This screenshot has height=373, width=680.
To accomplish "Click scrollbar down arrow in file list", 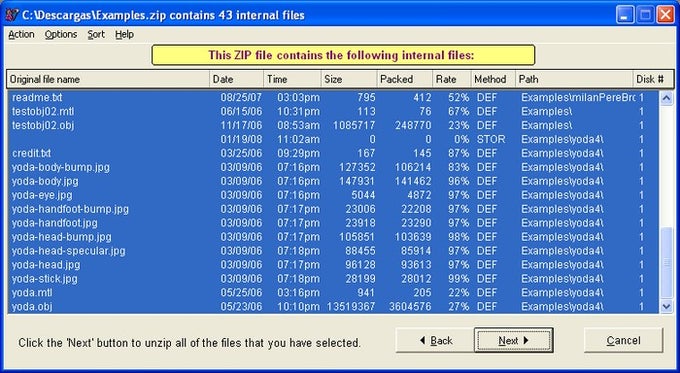I will (666, 306).
